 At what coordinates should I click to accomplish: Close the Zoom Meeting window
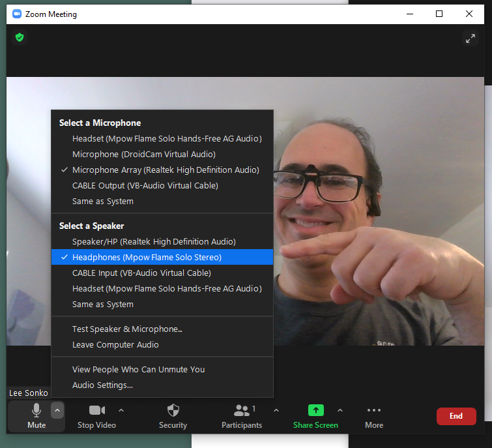click(x=469, y=14)
